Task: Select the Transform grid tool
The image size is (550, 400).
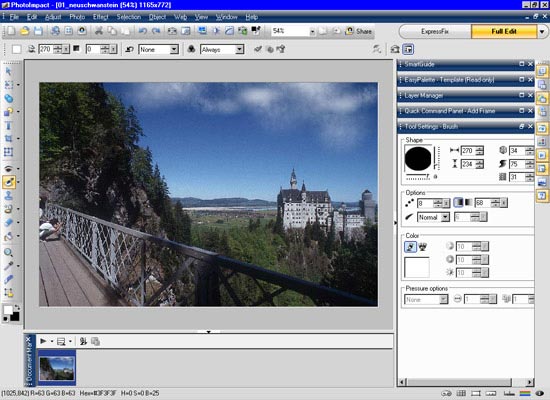Action: point(8,152)
